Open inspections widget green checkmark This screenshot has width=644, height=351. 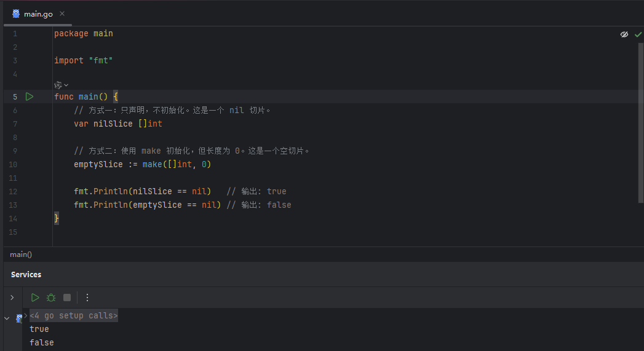(x=638, y=34)
